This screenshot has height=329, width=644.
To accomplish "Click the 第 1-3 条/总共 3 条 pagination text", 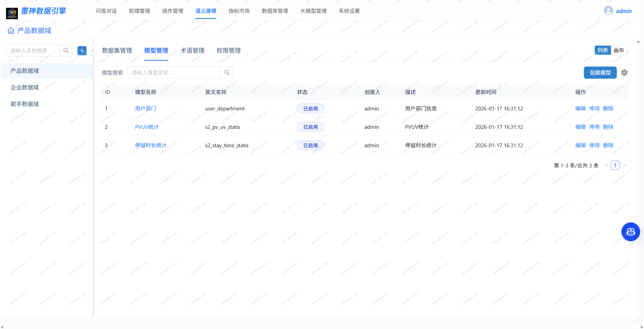I will click(x=576, y=165).
